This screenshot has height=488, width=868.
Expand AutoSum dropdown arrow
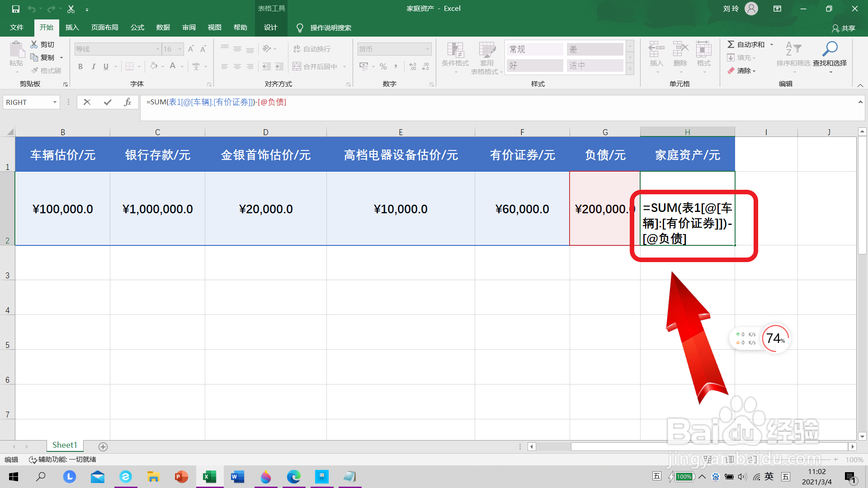pyautogui.click(x=772, y=44)
